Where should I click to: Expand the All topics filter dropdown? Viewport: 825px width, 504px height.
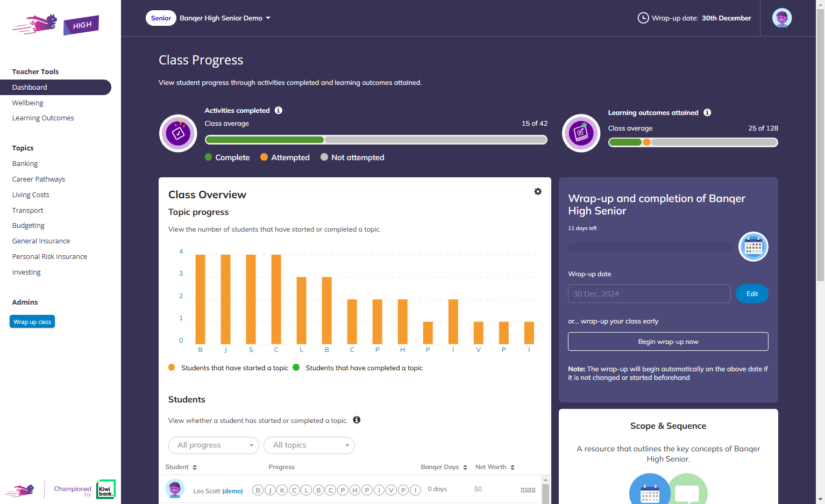(309, 445)
